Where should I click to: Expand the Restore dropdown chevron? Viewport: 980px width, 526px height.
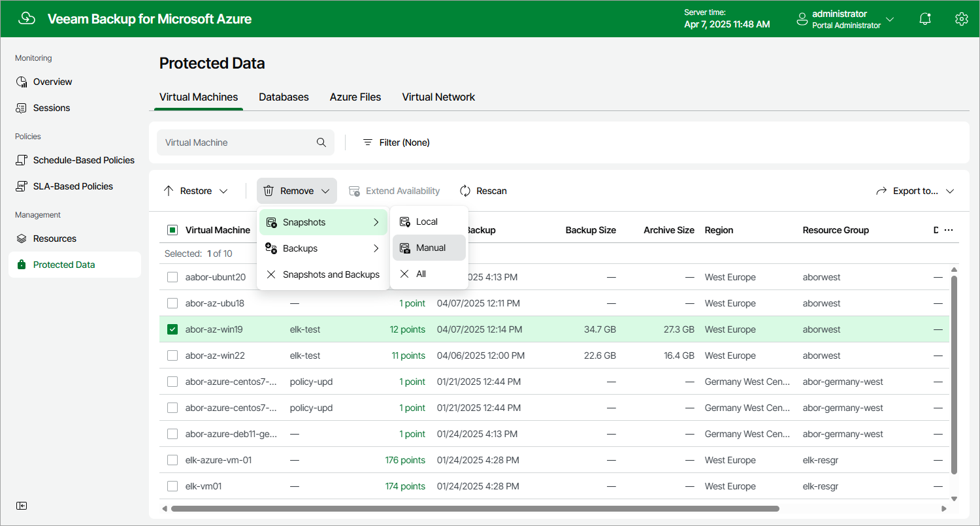223,191
